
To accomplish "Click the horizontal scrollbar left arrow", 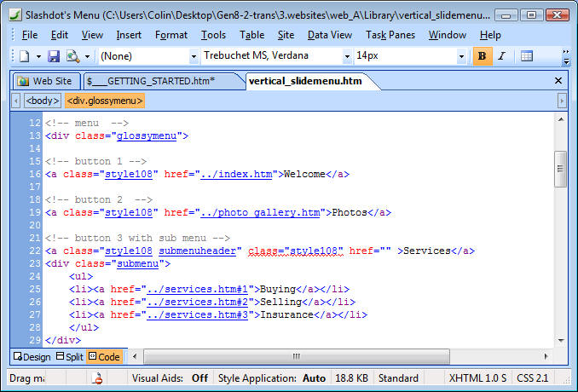I will 135,356.
